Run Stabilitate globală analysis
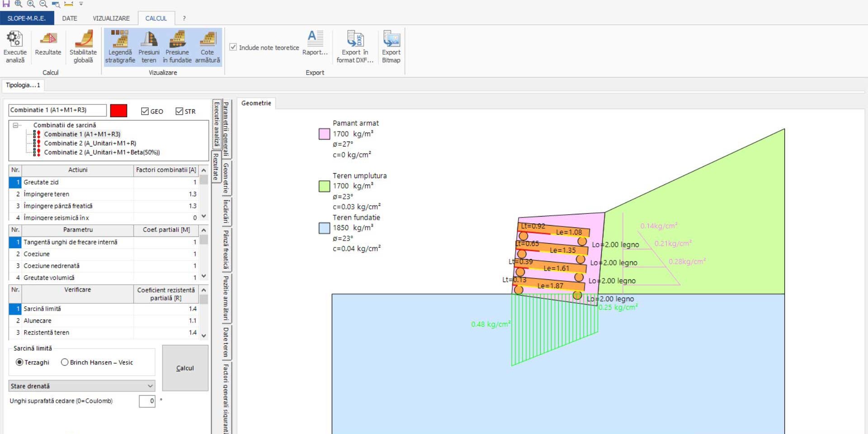The image size is (868, 434). tap(83, 39)
